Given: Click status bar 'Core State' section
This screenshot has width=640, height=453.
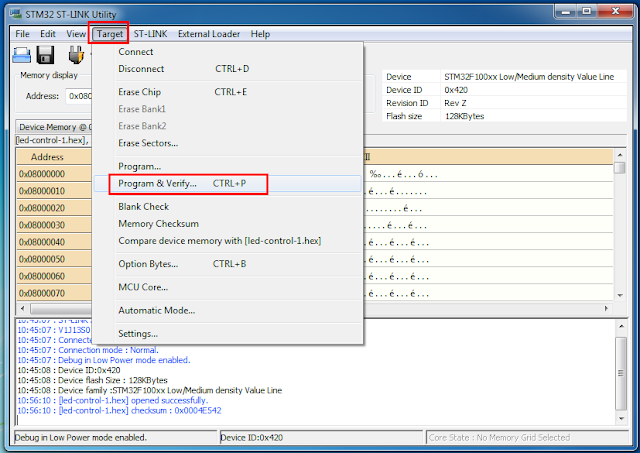Looking at the screenshot, I should (527, 438).
